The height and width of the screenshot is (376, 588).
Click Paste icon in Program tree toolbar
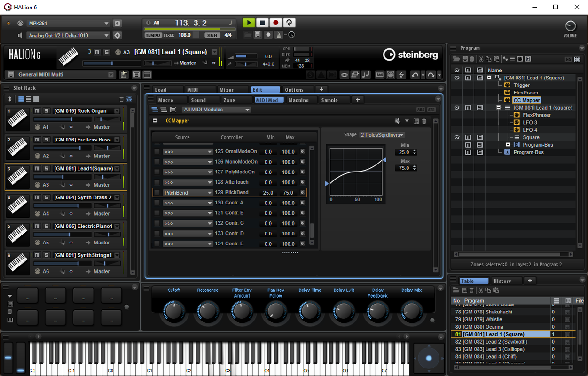(x=496, y=59)
